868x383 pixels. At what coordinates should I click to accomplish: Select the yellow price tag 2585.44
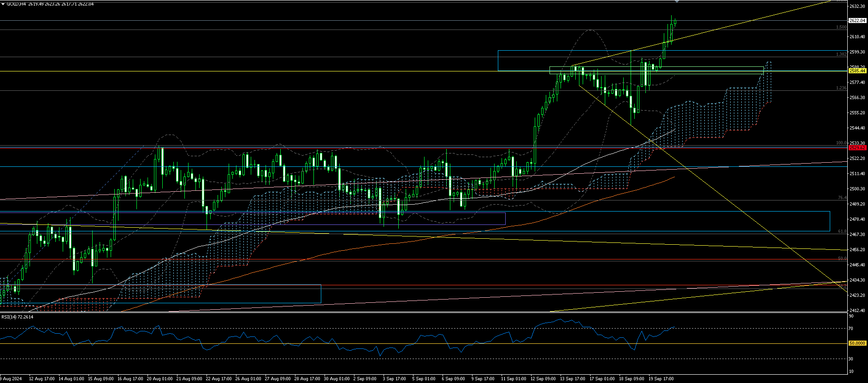pos(857,71)
